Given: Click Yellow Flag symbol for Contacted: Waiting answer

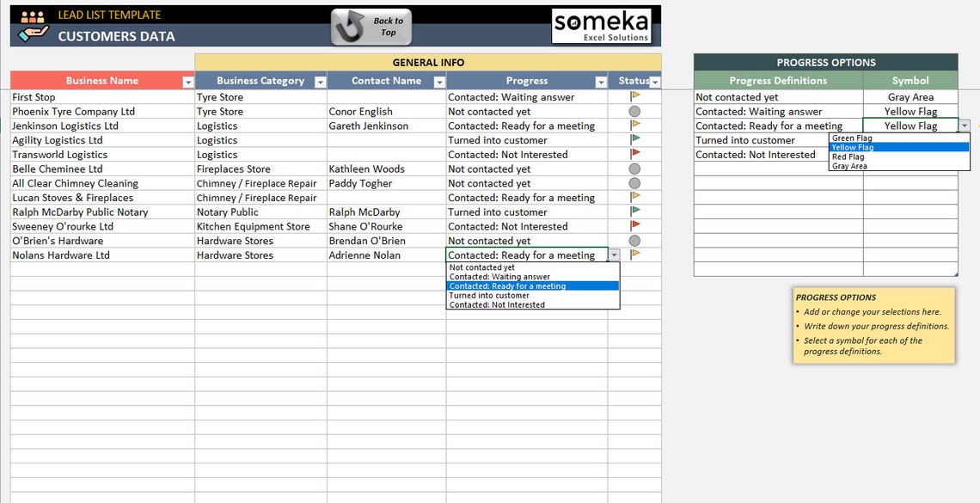Looking at the screenshot, I should 910,111.
